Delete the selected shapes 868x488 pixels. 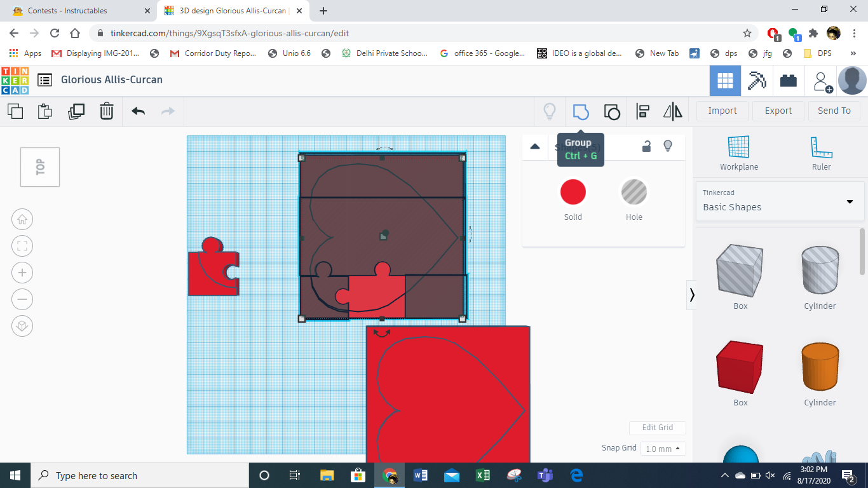[107, 111]
